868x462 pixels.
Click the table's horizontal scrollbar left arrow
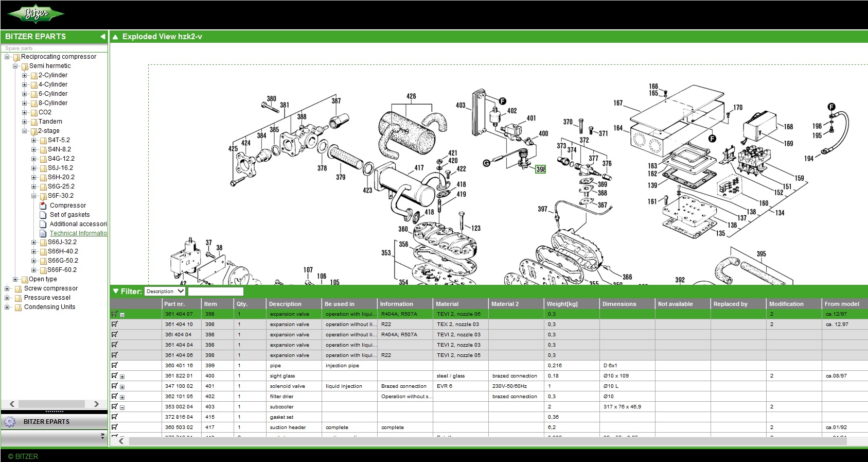pos(121,441)
